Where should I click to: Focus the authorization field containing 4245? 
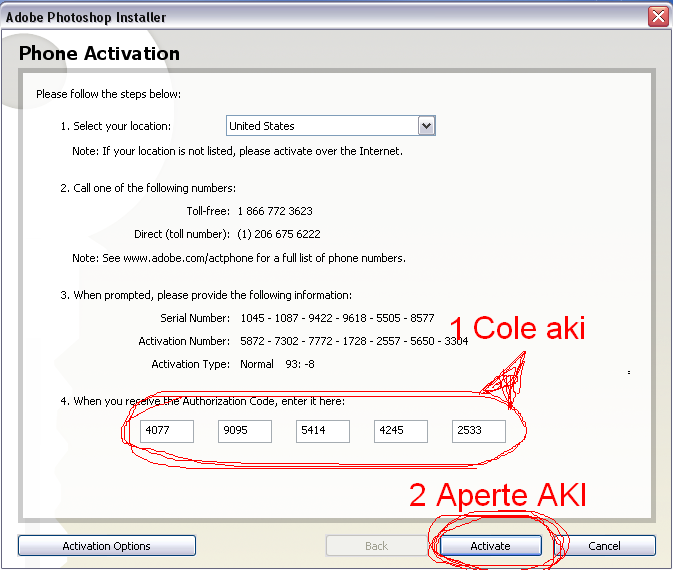[401, 431]
